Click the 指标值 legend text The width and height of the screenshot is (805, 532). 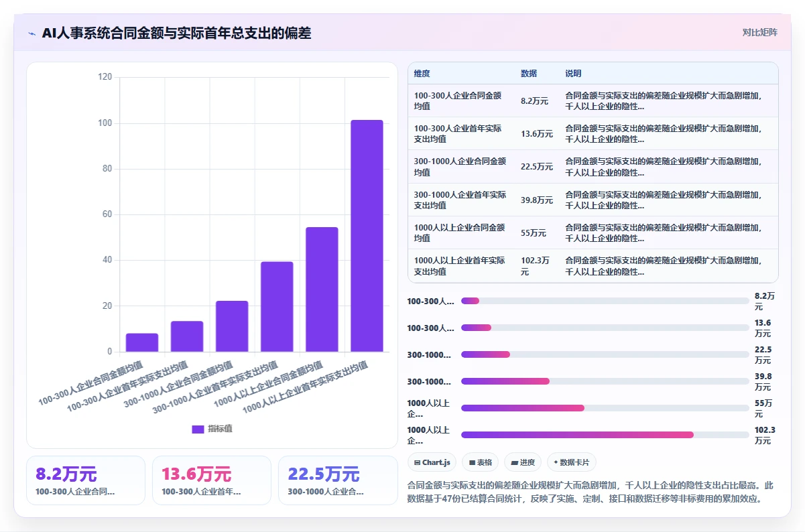click(x=220, y=429)
